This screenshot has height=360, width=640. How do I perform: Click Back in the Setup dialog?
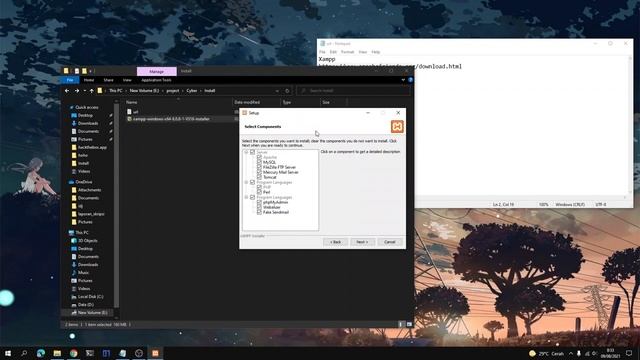tap(336, 242)
